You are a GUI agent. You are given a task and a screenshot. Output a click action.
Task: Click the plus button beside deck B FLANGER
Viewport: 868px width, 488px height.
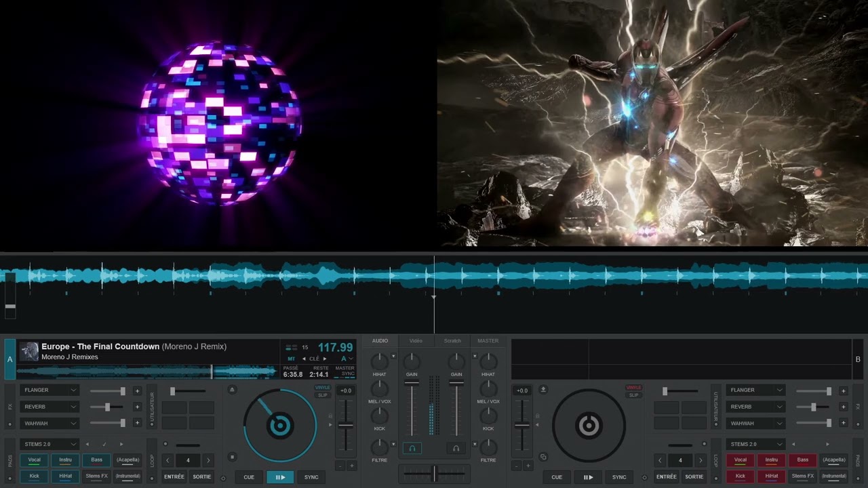click(x=843, y=390)
